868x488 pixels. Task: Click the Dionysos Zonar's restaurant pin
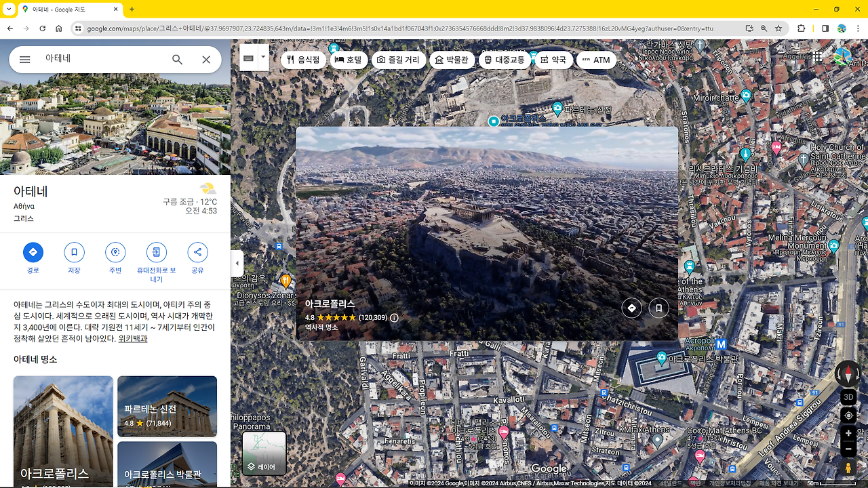(286, 280)
